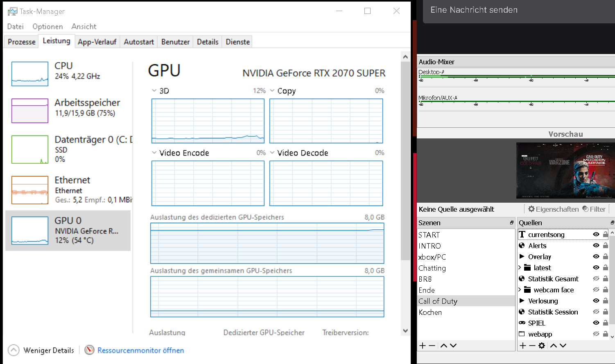Screen dimensions: 615x364
Task: Unlock the currentsong source lock icon
Action: (606, 235)
